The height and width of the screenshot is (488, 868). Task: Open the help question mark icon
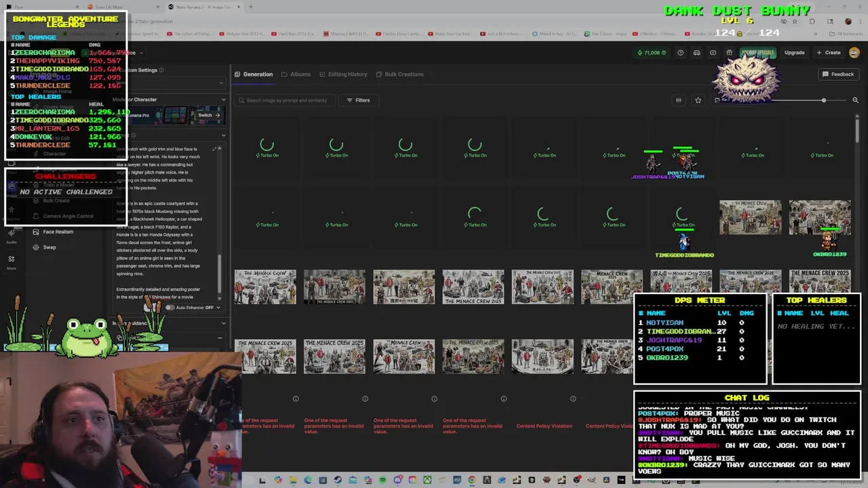click(x=680, y=52)
